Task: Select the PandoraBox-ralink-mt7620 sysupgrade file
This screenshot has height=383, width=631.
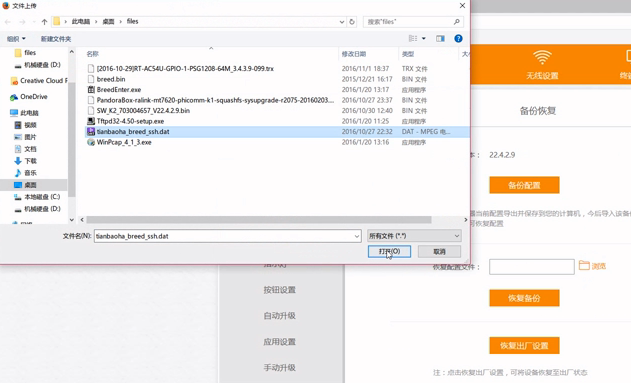Action: coord(215,100)
